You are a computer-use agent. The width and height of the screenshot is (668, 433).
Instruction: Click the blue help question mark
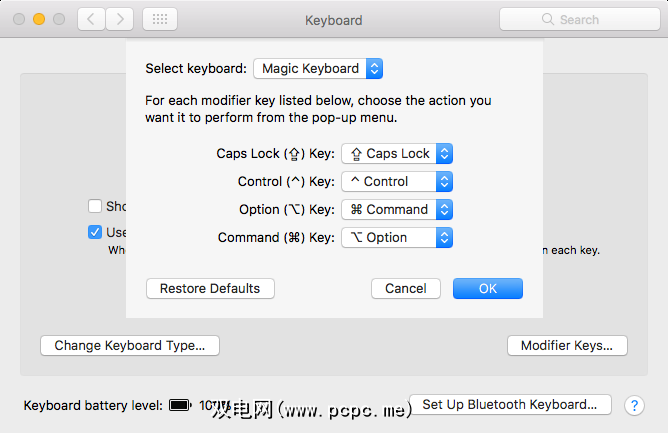[x=633, y=405]
